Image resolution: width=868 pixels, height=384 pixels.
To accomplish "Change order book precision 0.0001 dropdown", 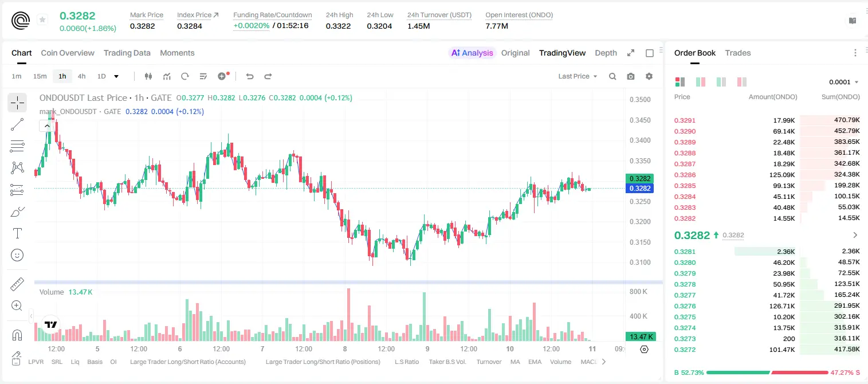I will [x=843, y=82].
